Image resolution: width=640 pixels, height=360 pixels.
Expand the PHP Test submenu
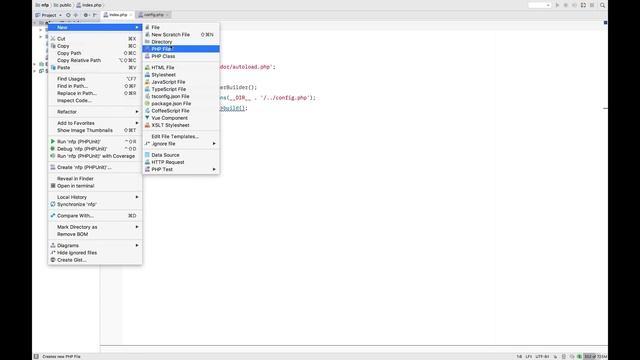[181, 169]
